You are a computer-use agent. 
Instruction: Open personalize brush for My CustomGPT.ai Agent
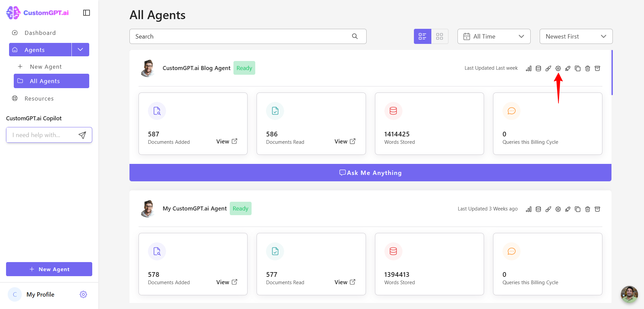point(548,209)
